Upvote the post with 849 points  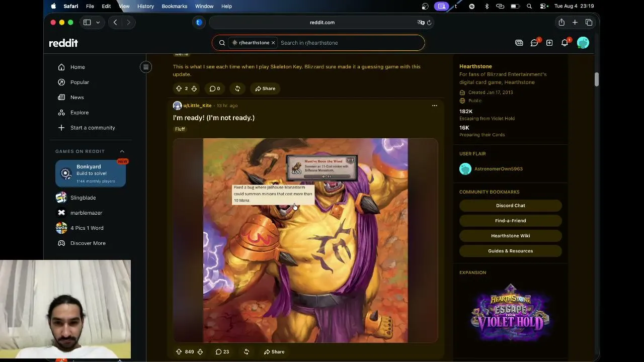pyautogui.click(x=179, y=352)
